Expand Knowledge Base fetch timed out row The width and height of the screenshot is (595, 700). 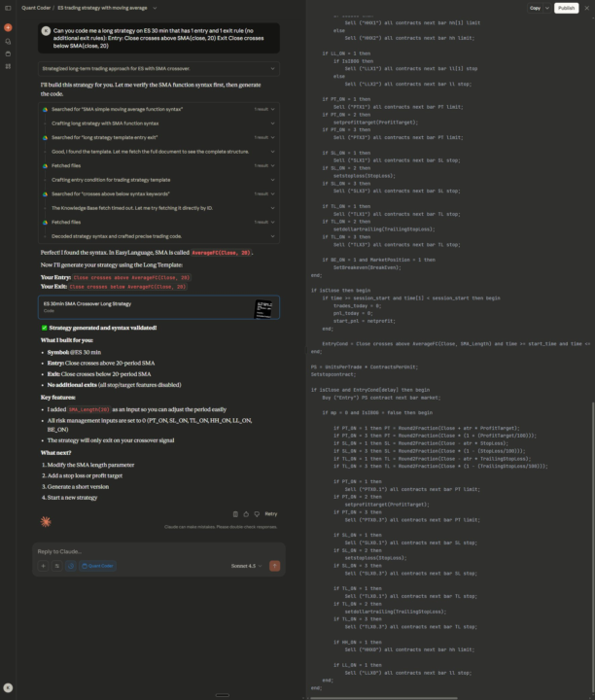tap(158, 208)
